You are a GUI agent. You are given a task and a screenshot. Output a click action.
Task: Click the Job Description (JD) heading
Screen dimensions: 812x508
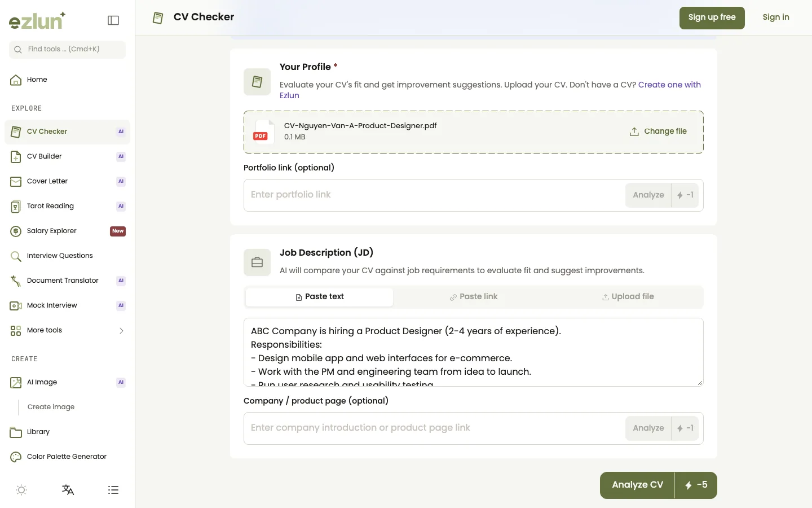[x=326, y=252]
